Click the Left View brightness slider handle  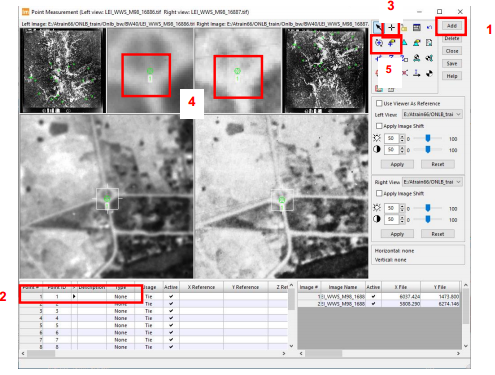pyautogui.click(x=428, y=138)
